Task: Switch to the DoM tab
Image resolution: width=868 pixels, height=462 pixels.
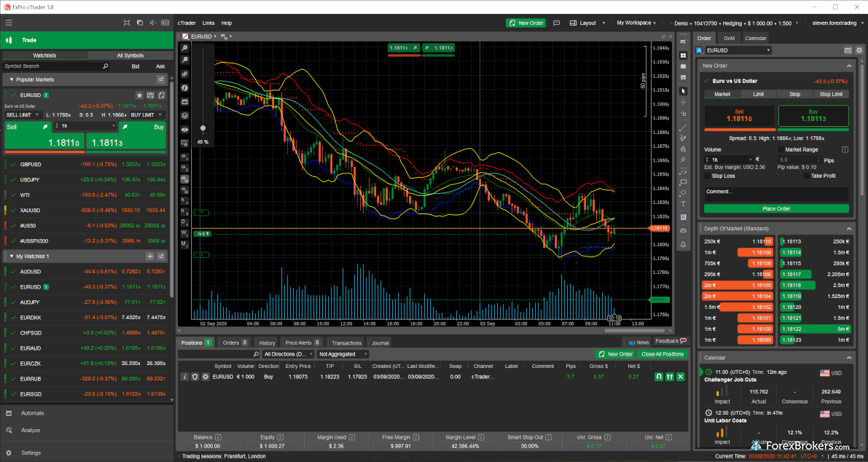Action: [x=729, y=38]
